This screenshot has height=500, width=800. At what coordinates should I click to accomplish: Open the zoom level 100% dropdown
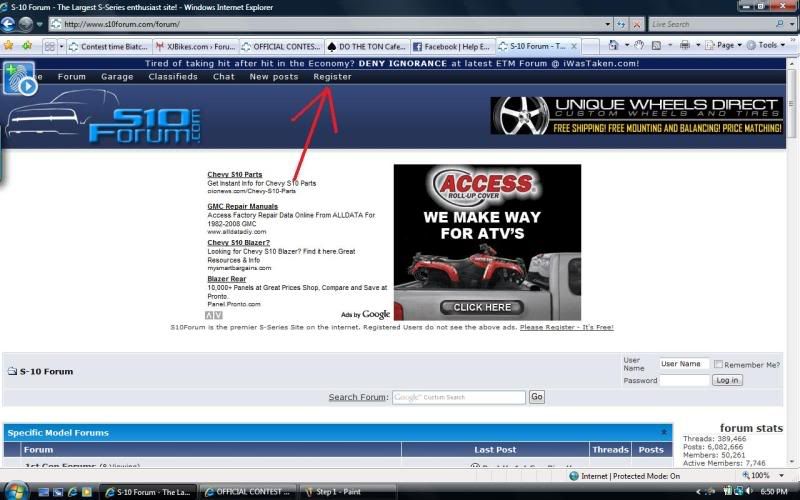(782, 476)
